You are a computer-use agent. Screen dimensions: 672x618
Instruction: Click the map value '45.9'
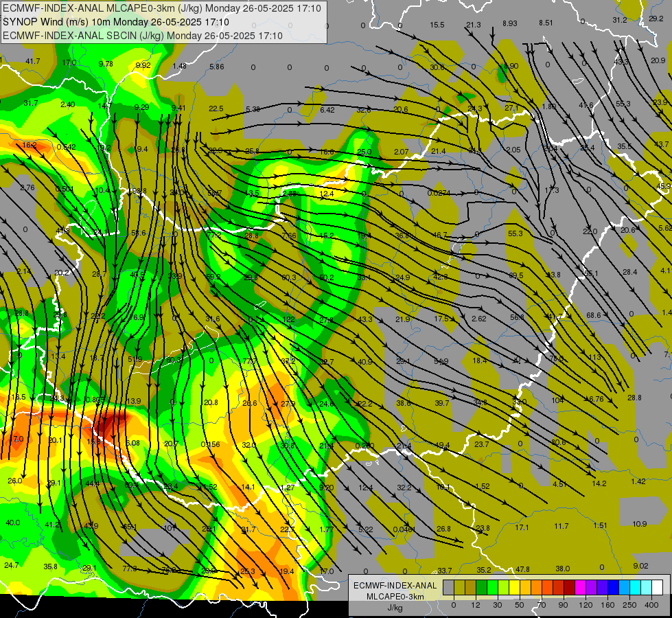[x=664, y=187]
